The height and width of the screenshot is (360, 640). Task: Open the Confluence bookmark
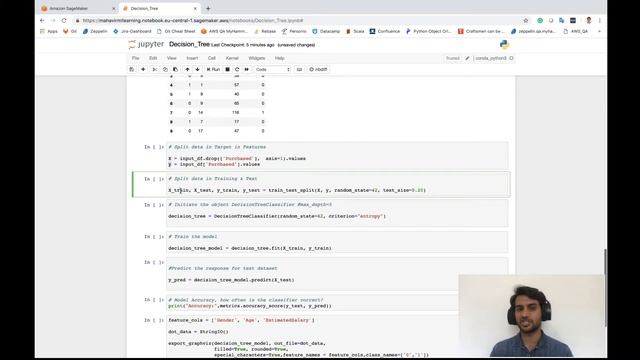385,31
